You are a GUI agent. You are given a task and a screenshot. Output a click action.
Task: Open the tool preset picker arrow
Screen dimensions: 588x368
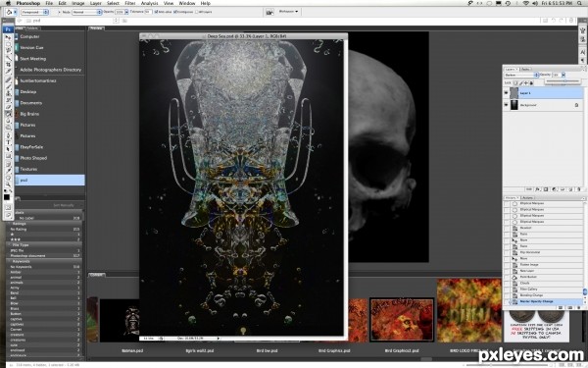click(x=16, y=12)
